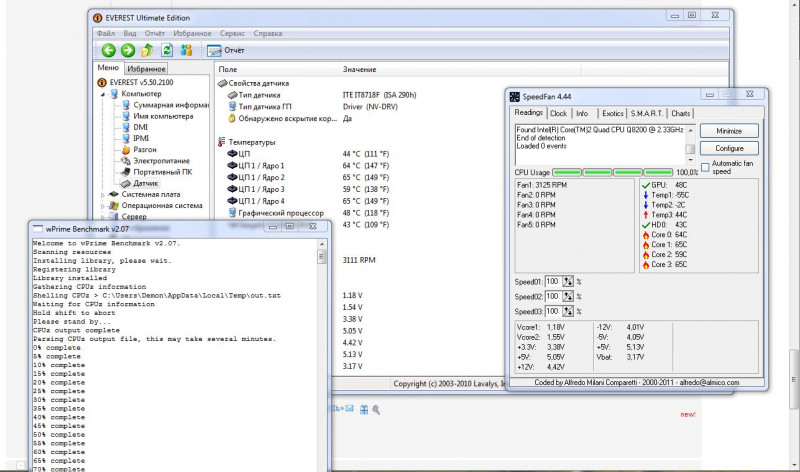
Task: Expand the Сервер tree node
Action: [103, 217]
